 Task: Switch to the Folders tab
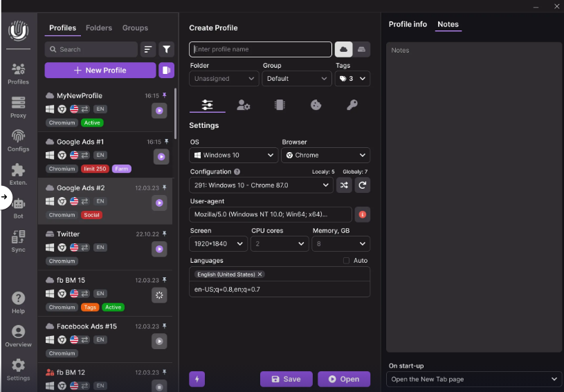click(x=99, y=28)
